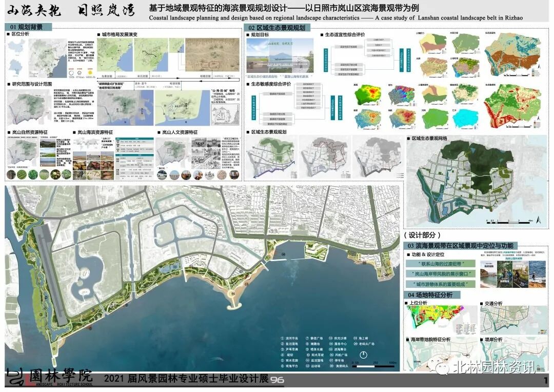Click the number '96' in the footer
The width and height of the screenshot is (554, 392).
click(x=278, y=380)
